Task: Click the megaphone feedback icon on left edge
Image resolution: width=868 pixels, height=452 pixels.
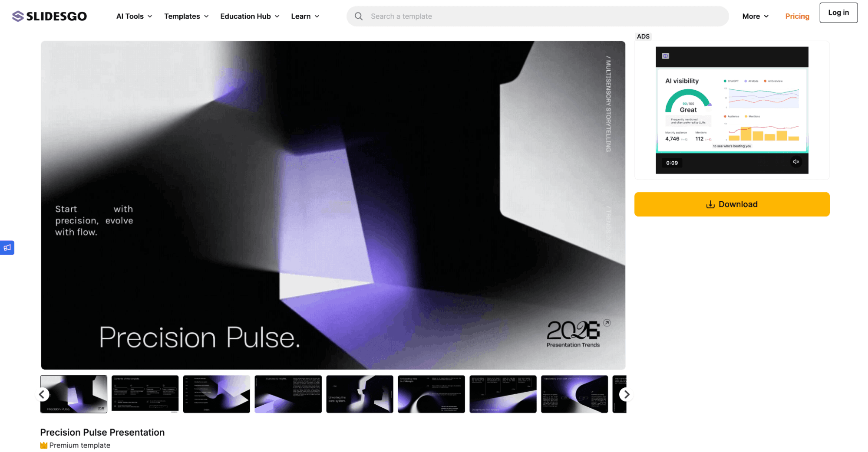Action: coord(7,248)
